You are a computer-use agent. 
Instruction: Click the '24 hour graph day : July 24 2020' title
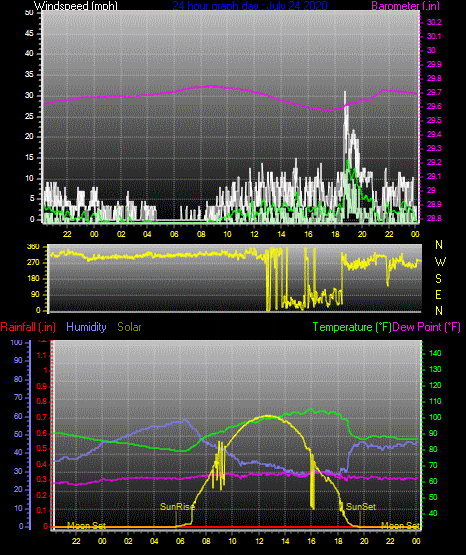point(250,6)
